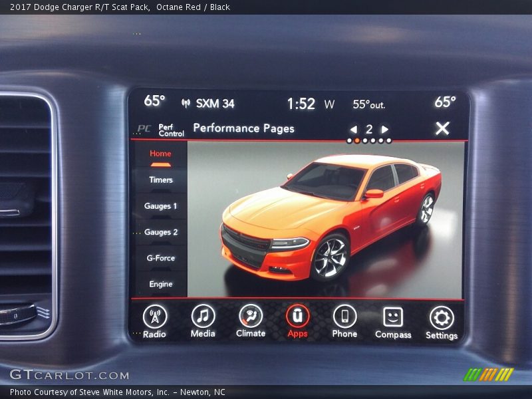Screen dimensions: 532x399
Task: Switch to the Gauges 2 tab
Action: (x=160, y=232)
